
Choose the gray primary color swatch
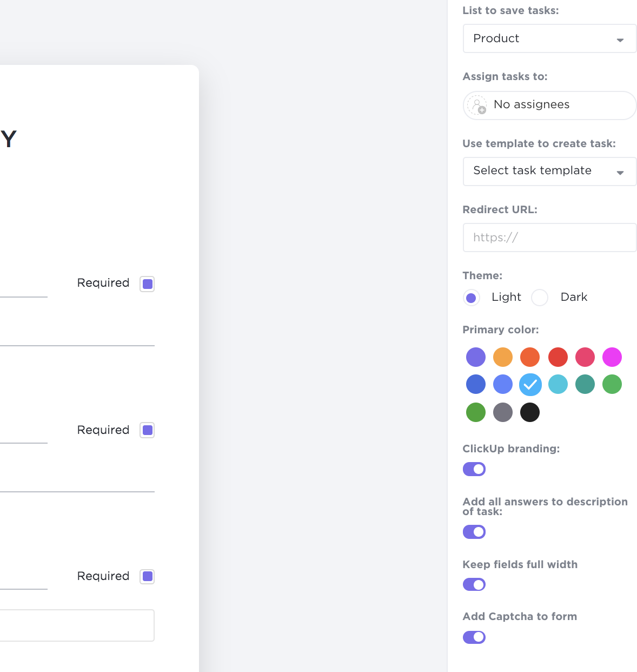click(x=503, y=412)
